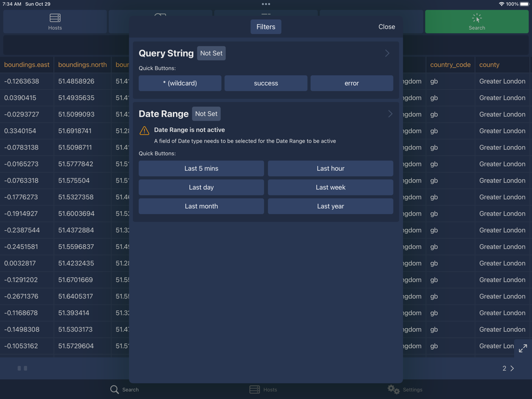Choose the Last hour range
532x399 pixels.
coord(330,168)
